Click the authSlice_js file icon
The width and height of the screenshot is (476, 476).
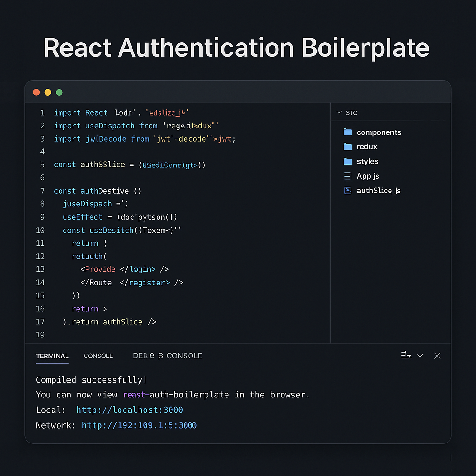(348, 191)
